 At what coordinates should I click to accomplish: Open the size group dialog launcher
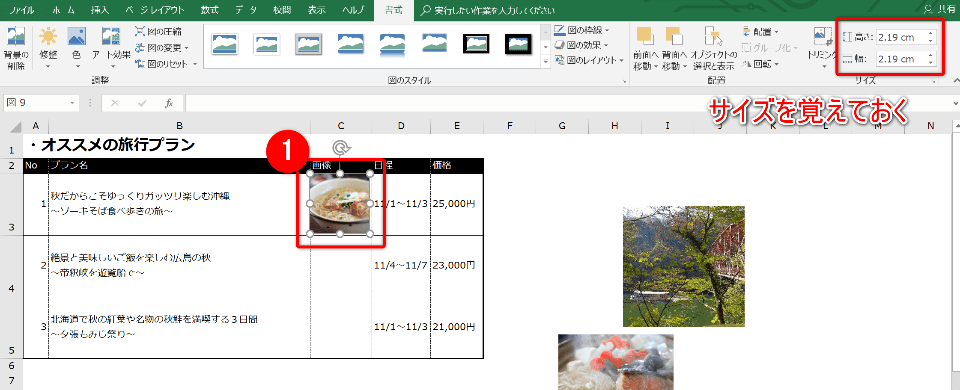pyautogui.click(x=934, y=81)
